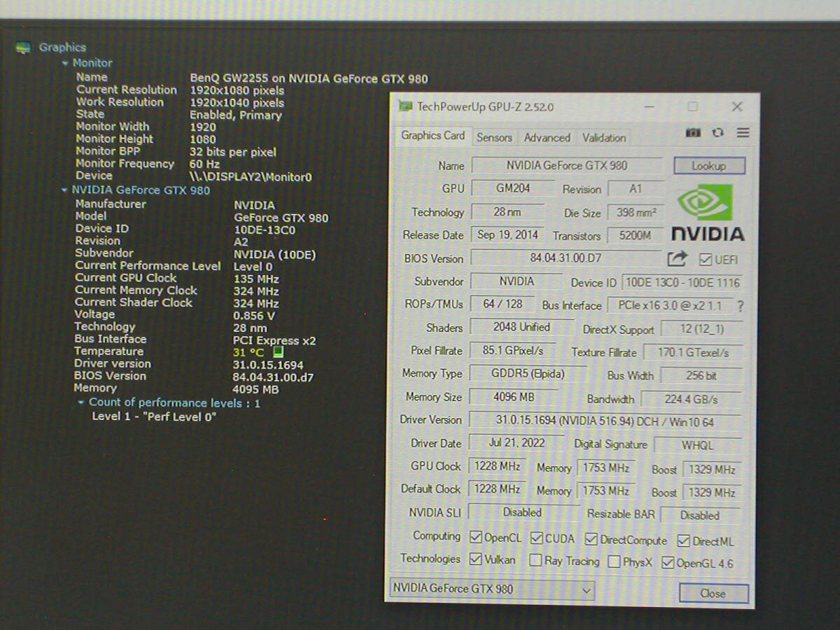The width and height of the screenshot is (840, 630).
Task: Close GPU-Z with the title bar X
Action: click(737, 106)
